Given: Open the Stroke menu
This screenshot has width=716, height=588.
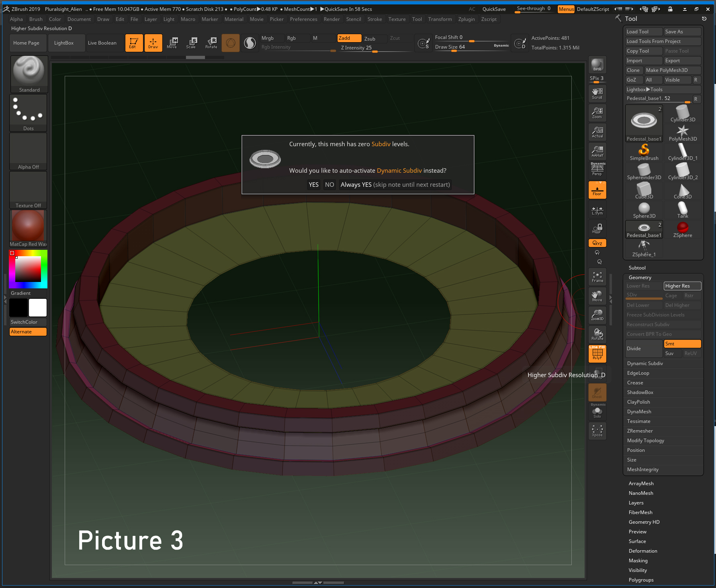Looking at the screenshot, I should pos(374,19).
